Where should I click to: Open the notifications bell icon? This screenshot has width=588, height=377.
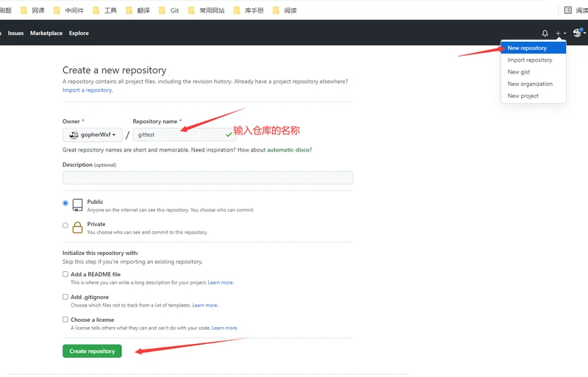click(x=545, y=33)
